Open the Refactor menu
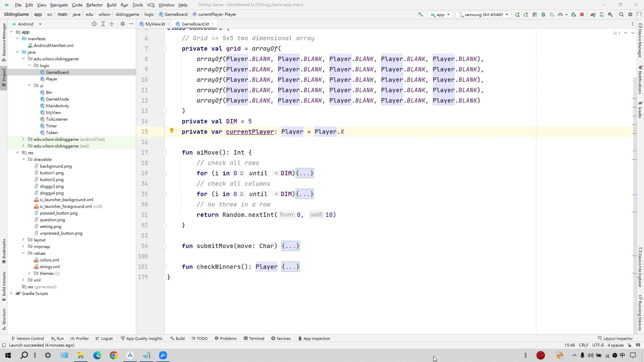Viewport: 644px width, 362px height. click(x=94, y=5)
